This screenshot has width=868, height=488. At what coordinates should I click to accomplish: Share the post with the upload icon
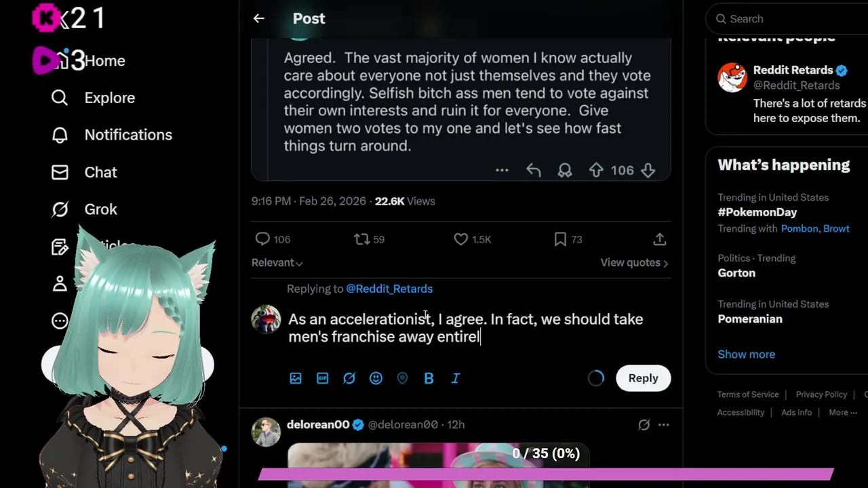[659, 239]
